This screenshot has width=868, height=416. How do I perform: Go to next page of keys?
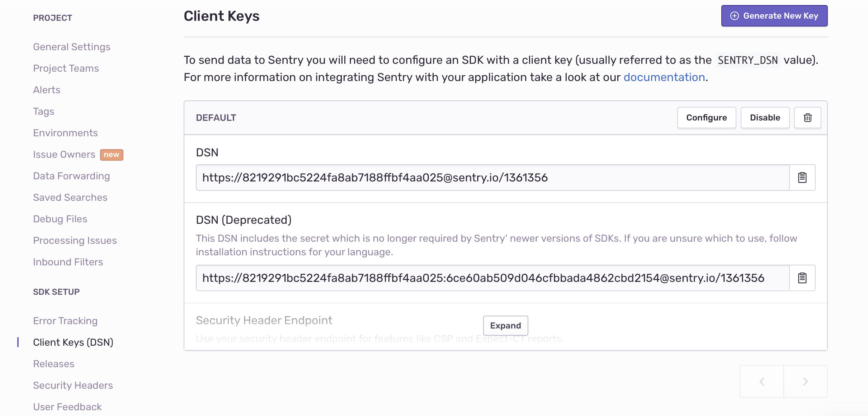pos(806,382)
